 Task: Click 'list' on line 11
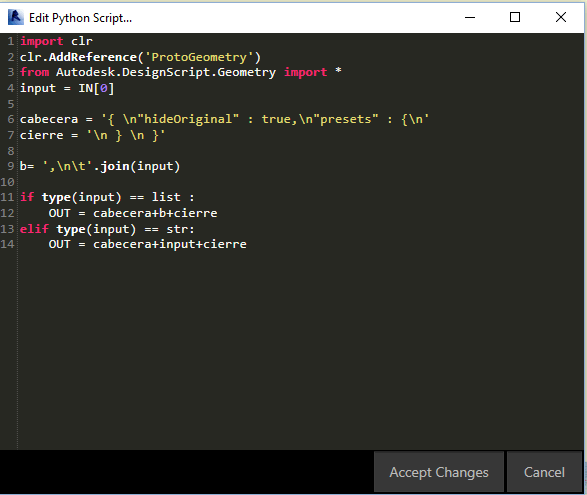point(166,197)
